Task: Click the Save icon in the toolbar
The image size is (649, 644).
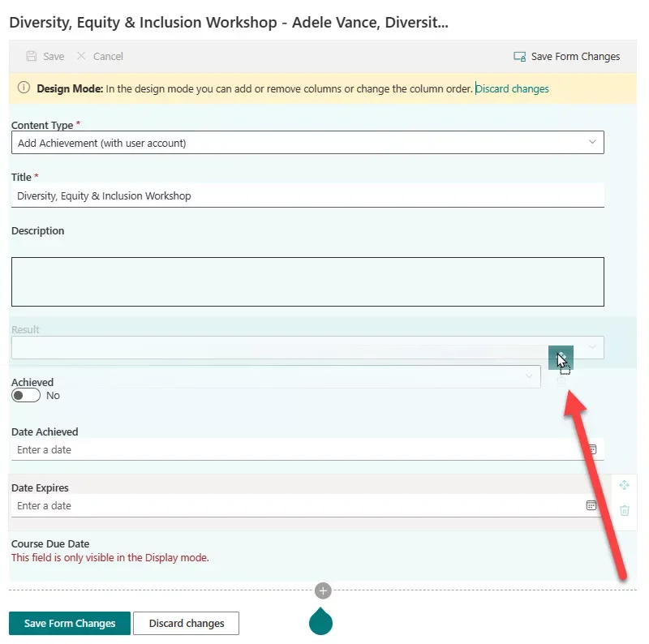Action: click(32, 57)
